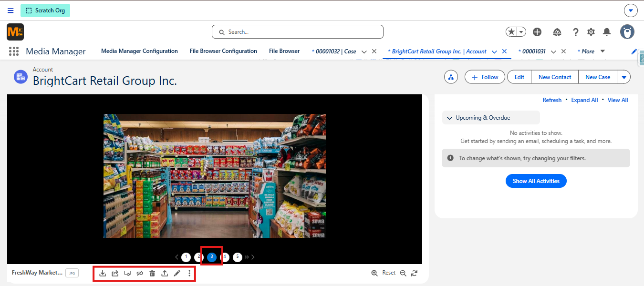Screen dimensions: 644x286
Task: Delete the image with trash icon
Action: click(152, 273)
